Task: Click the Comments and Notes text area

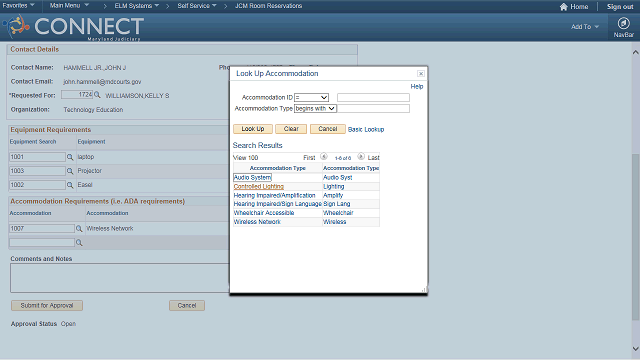Action: pos(120,278)
